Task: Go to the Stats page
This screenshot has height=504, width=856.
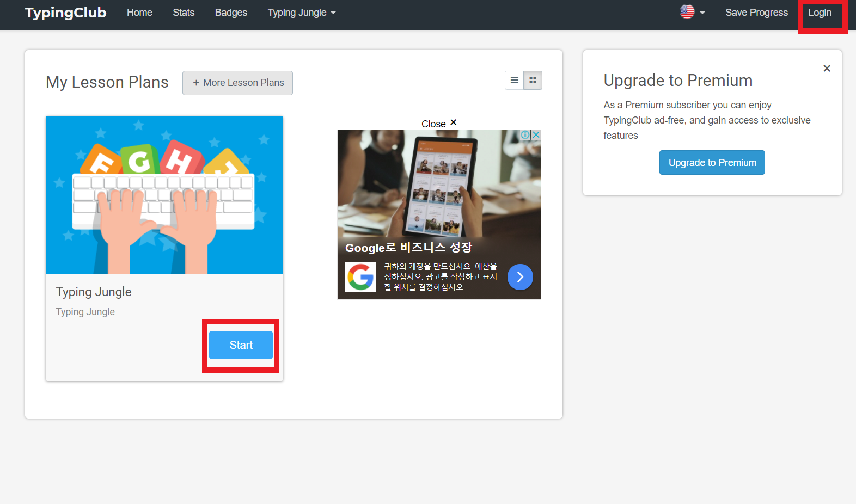Action: coord(184,13)
